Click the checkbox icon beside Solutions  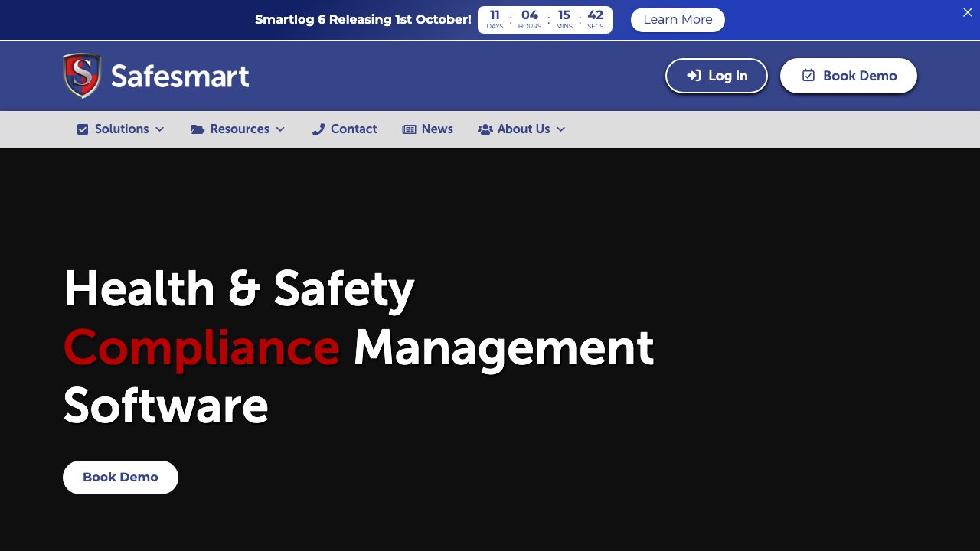83,129
